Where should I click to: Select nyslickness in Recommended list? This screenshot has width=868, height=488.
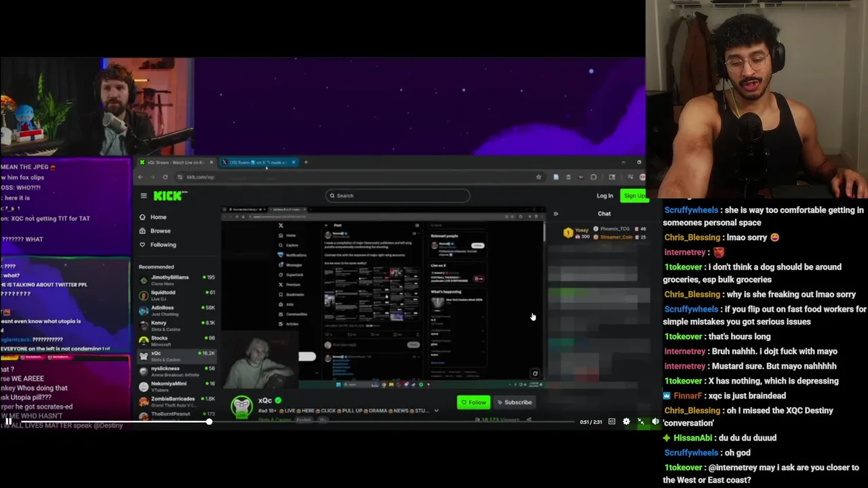[176, 371]
